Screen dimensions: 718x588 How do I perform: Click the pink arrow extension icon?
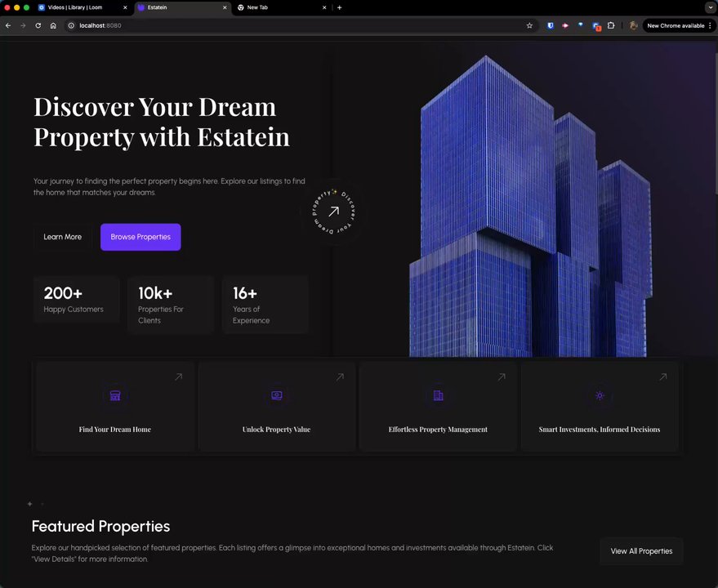pos(565,25)
